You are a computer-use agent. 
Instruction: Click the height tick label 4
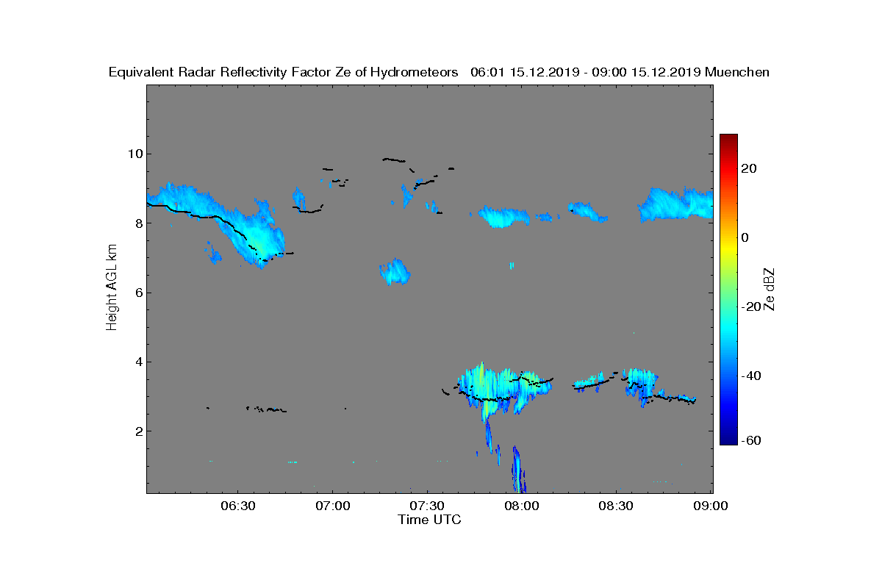138,362
